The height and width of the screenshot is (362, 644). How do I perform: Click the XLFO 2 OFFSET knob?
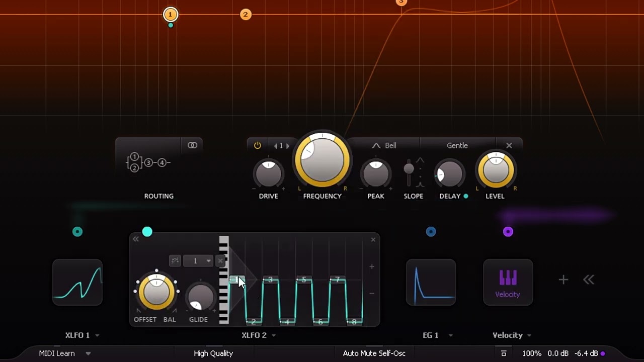coord(156,292)
